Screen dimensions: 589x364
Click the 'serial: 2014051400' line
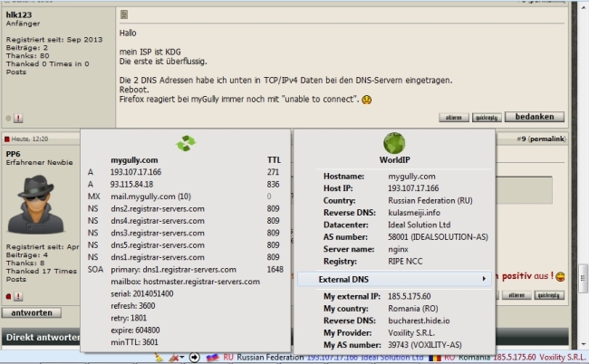142,293
